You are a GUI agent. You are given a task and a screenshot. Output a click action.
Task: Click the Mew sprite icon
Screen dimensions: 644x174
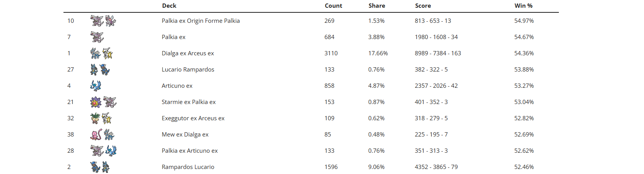coord(96,135)
